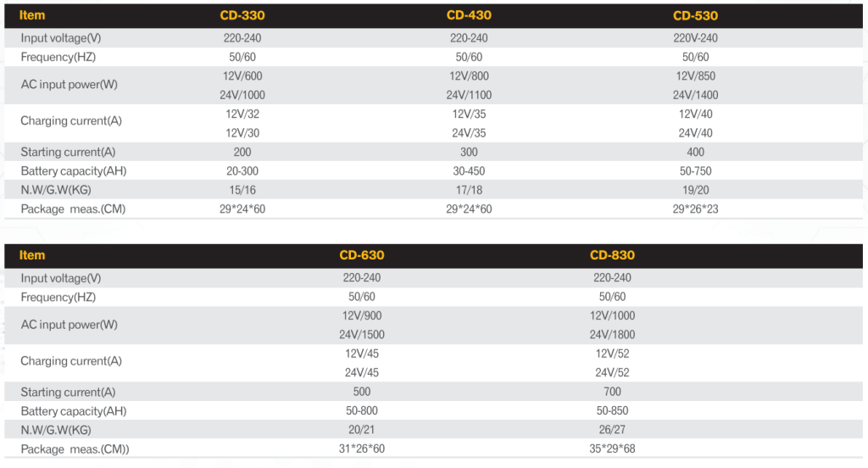This screenshot has width=868, height=468.
Task: Click the 50-850 battery capacity cell
Action: tap(612, 411)
